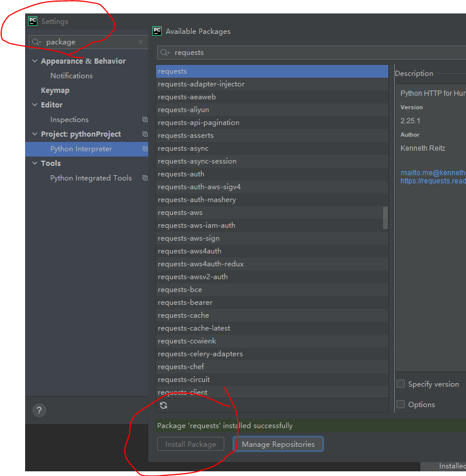Click the package list scrollbar thumb
Image resolution: width=466 pixels, height=476 pixels.
click(x=385, y=218)
